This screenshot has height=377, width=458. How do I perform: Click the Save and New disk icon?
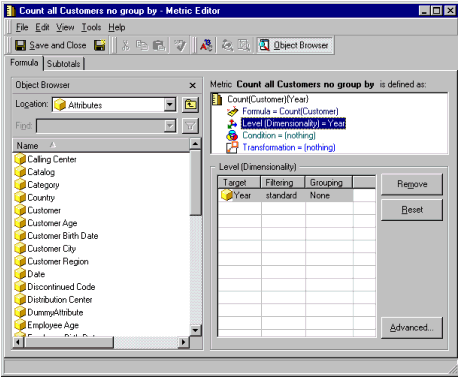coord(100,45)
